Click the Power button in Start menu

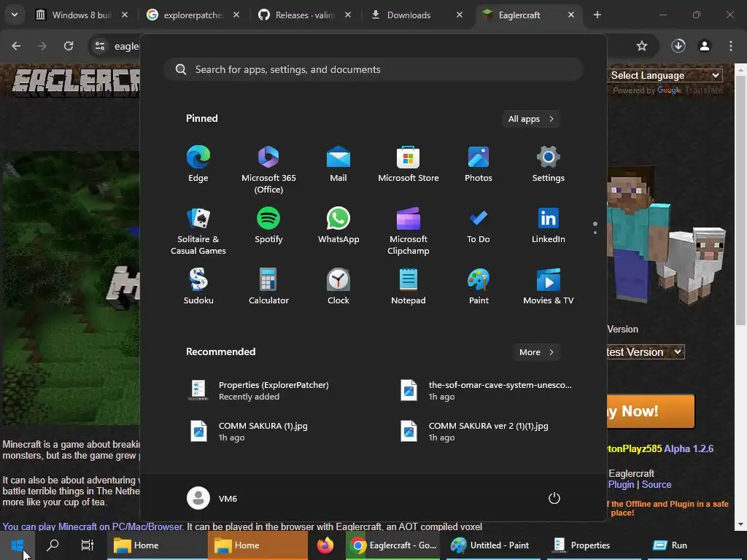(x=554, y=499)
